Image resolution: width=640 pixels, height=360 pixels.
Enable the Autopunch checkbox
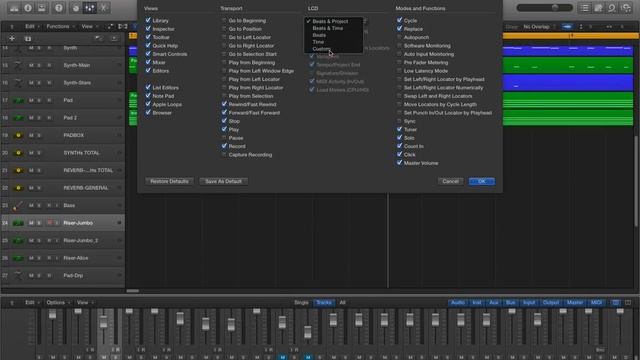click(x=400, y=37)
